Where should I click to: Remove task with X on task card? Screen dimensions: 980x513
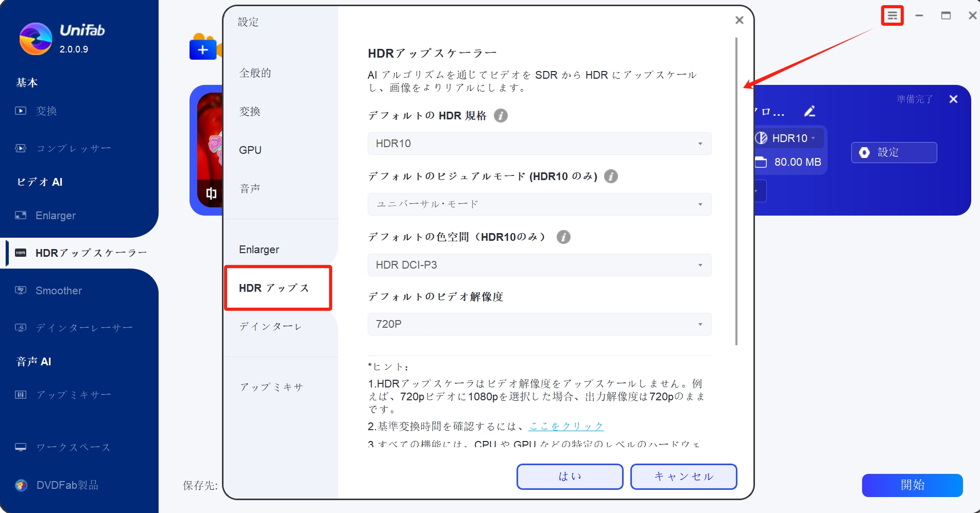953,99
